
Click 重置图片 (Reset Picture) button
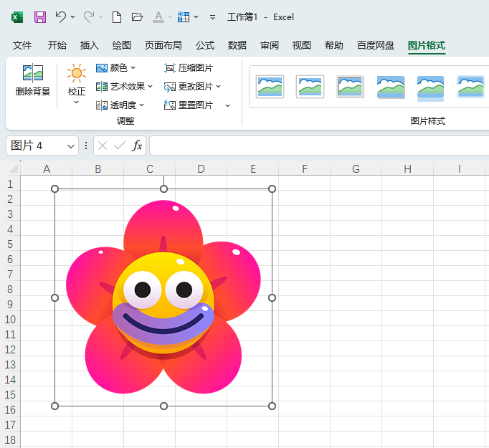(189, 105)
